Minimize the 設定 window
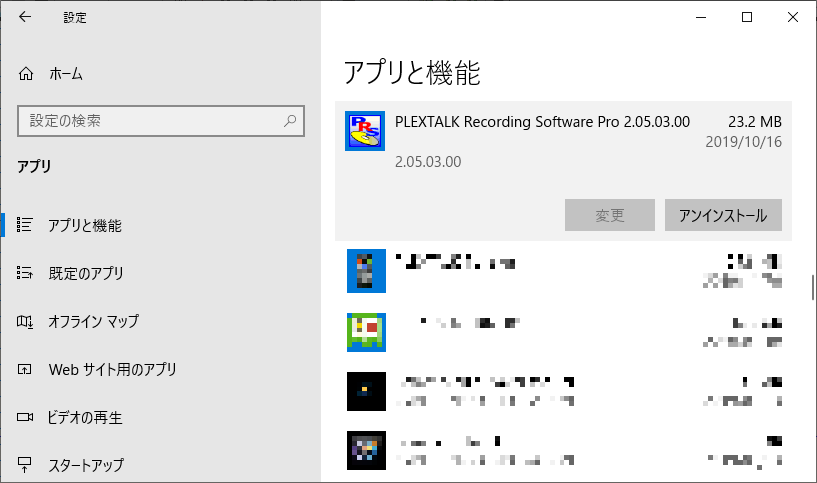Image resolution: width=817 pixels, height=483 pixels. 701,17
